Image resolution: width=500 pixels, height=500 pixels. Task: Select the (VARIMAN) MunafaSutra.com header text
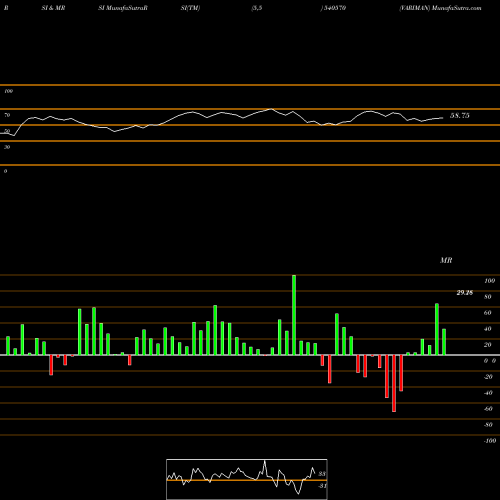(440, 8)
